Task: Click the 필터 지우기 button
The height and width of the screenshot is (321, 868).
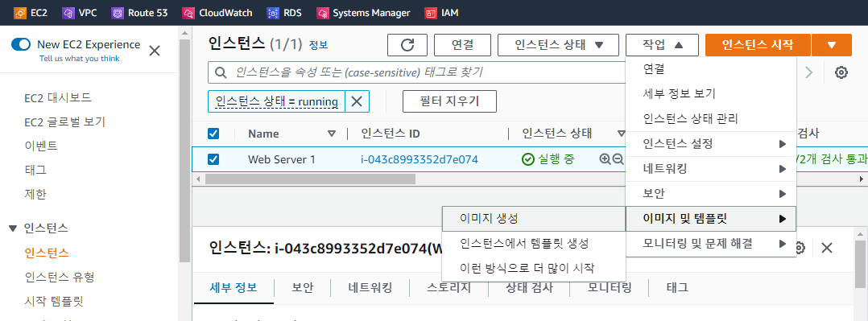Action: [449, 101]
